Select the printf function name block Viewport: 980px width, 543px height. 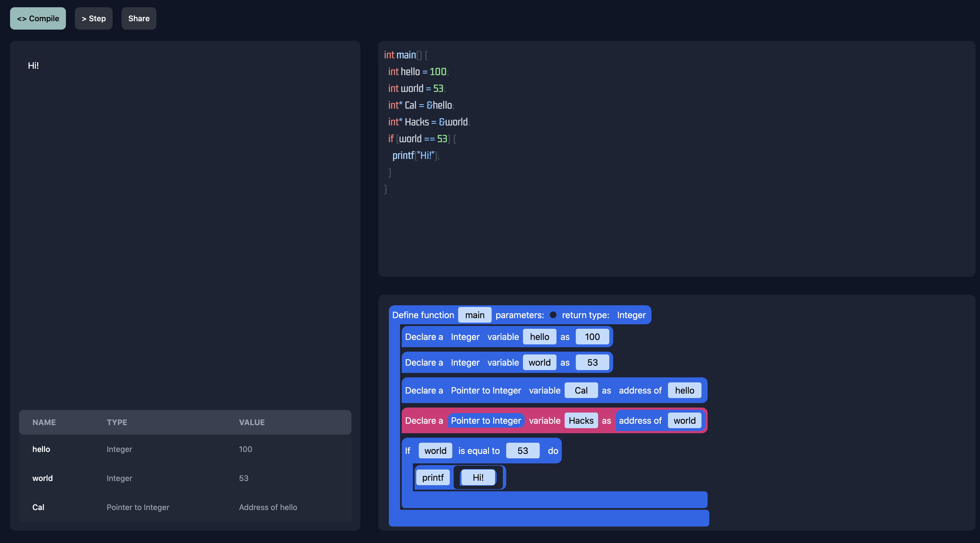point(432,478)
